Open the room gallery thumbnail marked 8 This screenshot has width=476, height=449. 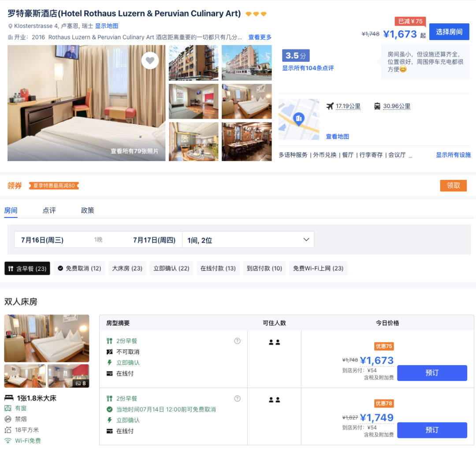(68, 376)
